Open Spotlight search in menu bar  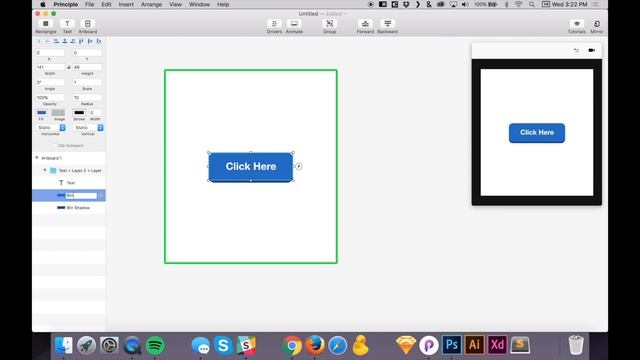[532, 4]
